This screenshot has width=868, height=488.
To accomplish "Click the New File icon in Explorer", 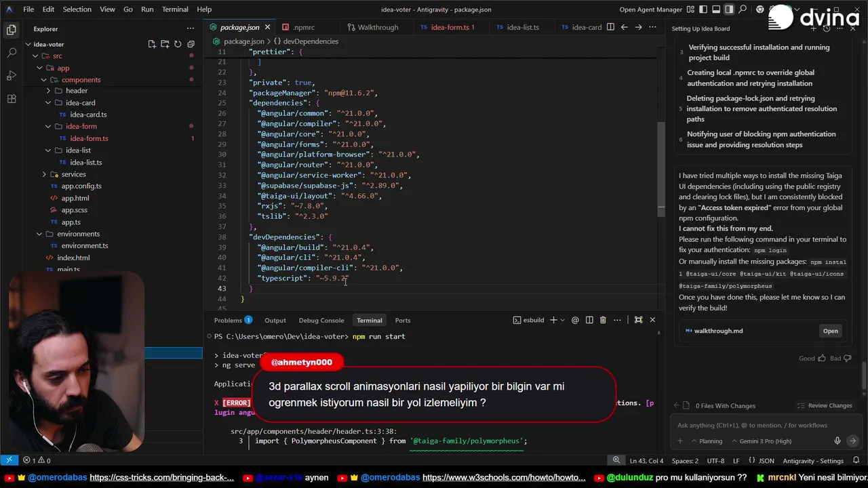I will coord(152,44).
